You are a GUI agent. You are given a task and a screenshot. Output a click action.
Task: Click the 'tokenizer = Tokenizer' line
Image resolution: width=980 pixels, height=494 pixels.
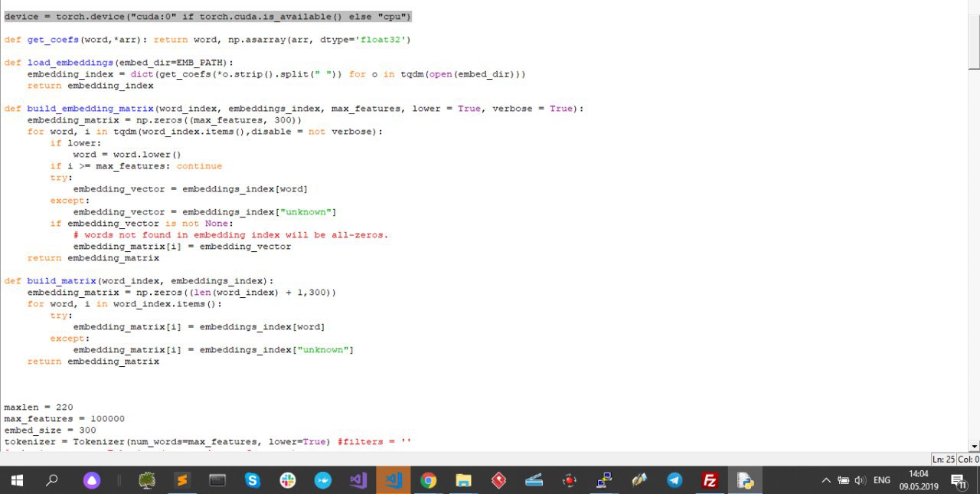pyautogui.click(x=208, y=441)
